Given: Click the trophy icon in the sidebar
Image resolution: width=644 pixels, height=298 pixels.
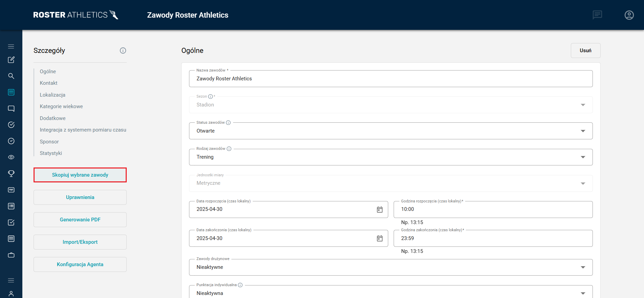Looking at the screenshot, I should pyautogui.click(x=11, y=174).
